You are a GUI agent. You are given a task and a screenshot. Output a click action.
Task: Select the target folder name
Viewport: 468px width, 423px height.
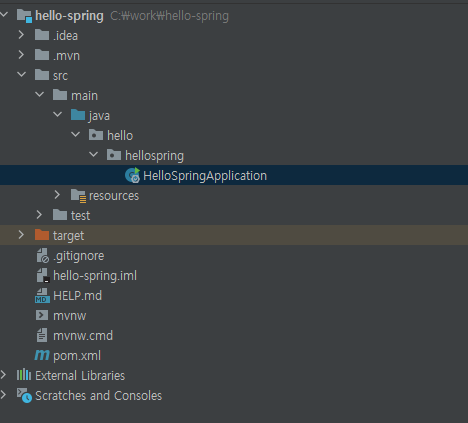(x=68, y=236)
